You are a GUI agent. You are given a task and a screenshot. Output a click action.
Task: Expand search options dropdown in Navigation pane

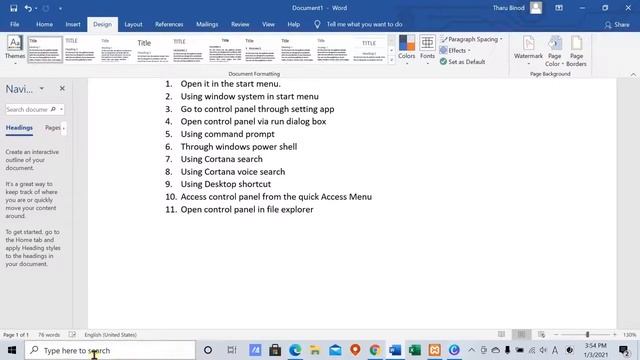tap(61, 109)
